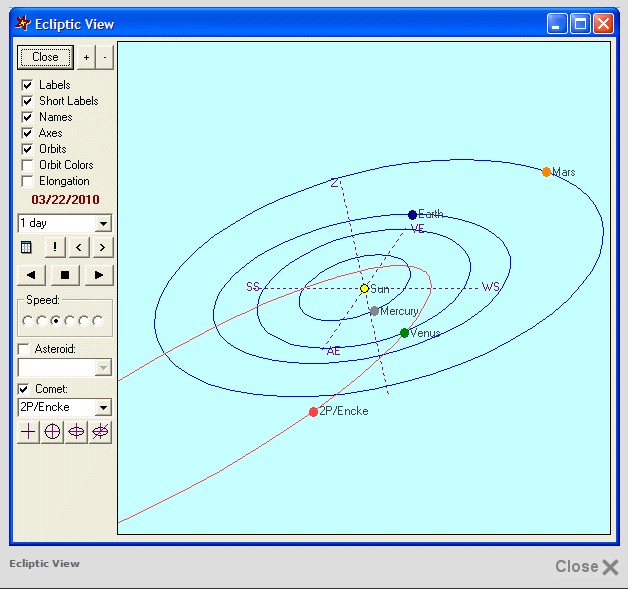Click the exclamation mark (now) button
This screenshot has width=628, height=589.
[55, 247]
